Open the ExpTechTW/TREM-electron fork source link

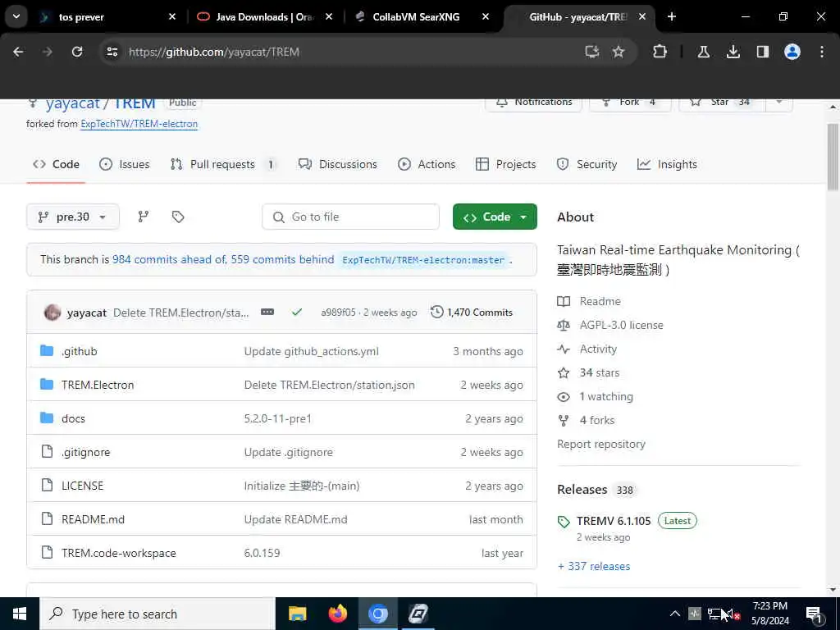pos(139,124)
